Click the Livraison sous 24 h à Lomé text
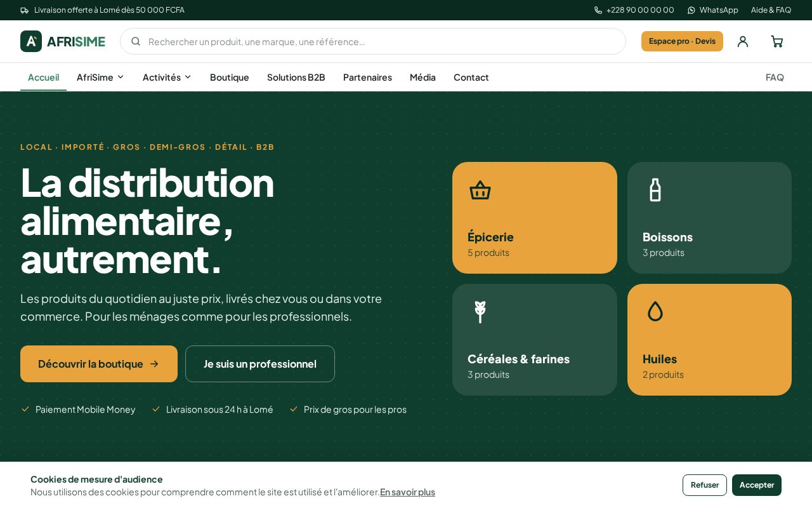 pyautogui.click(x=219, y=410)
